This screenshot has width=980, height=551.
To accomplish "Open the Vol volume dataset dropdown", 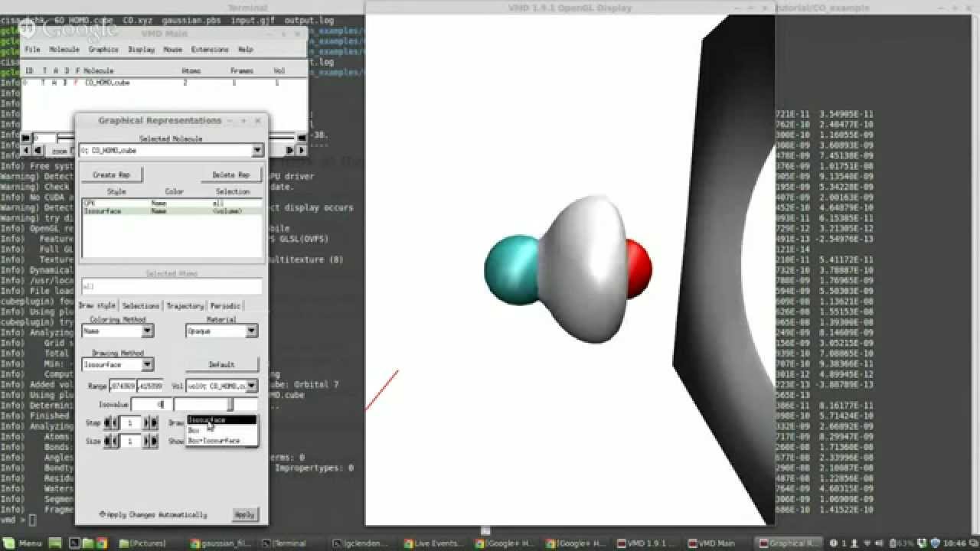I will pos(221,386).
